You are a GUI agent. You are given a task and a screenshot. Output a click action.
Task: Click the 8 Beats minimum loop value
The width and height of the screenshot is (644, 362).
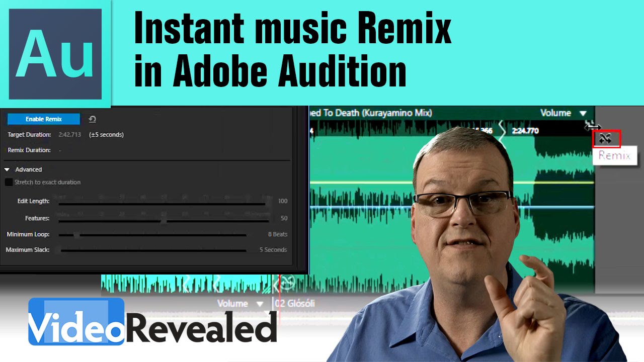(278, 234)
